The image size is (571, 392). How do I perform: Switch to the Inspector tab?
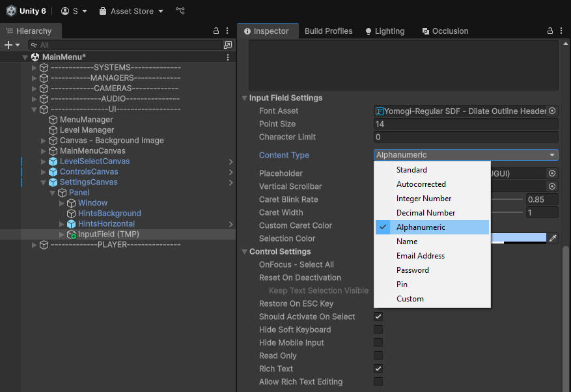(268, 31)
